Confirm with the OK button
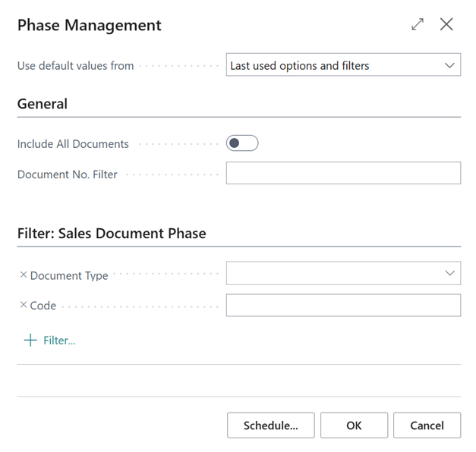 coord(354,425)
